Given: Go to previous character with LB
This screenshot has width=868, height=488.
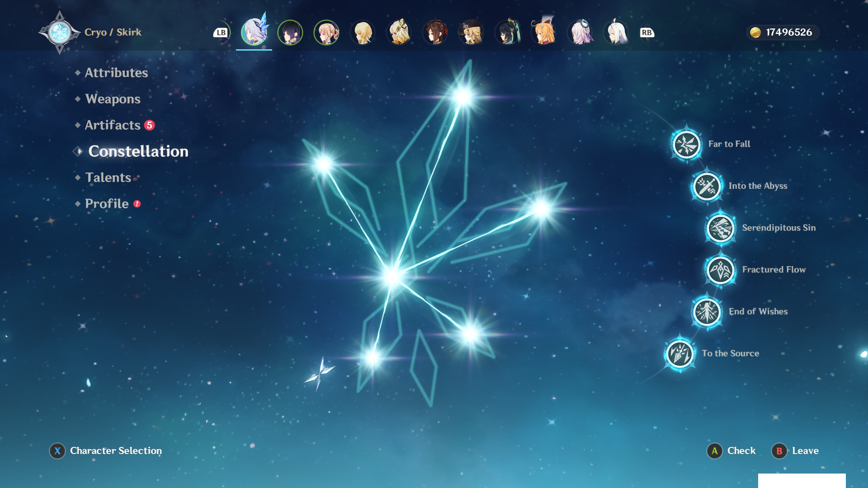Looking at the screenshot, I should point(221,33).
